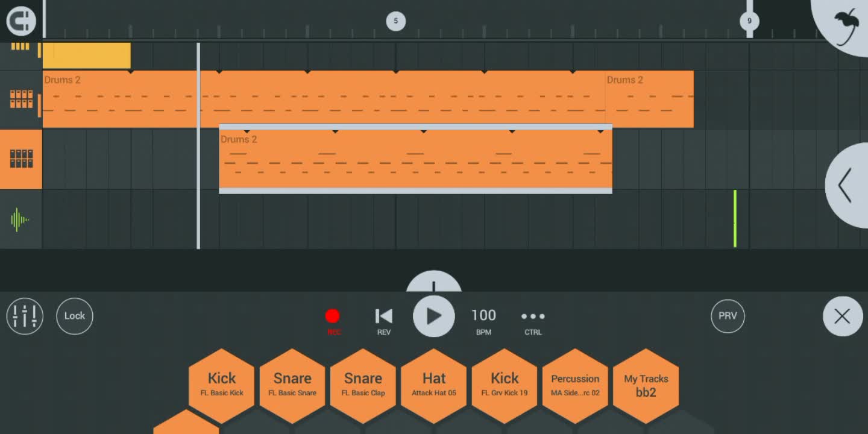Trigger the Kick FL Basic Kick pad
Image resolution: width=868 pixels, height=434 pixels.
222,386
